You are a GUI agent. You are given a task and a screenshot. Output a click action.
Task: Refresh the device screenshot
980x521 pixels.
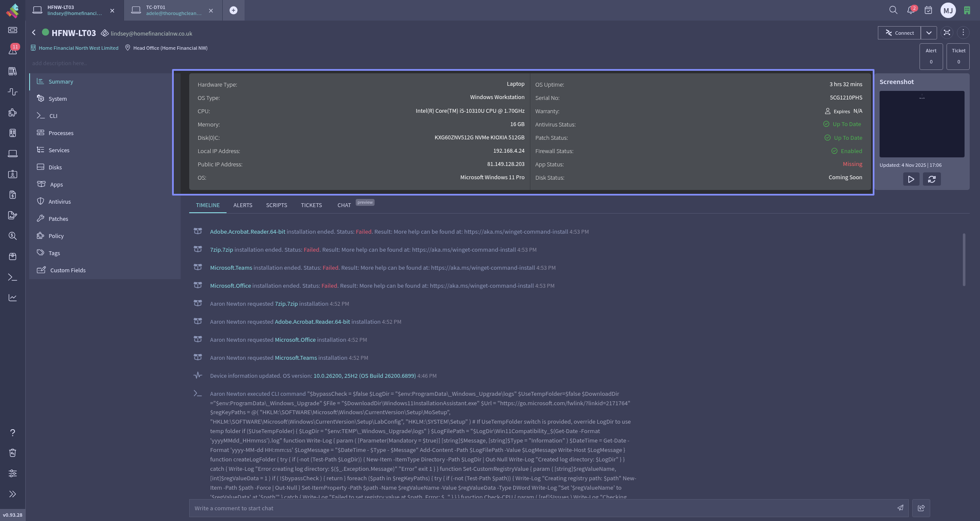point(932,179)
